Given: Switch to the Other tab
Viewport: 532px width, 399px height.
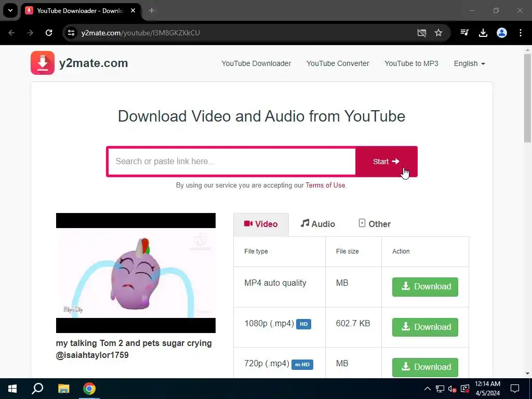Looking at the screenshot, I should pos(375,224).
